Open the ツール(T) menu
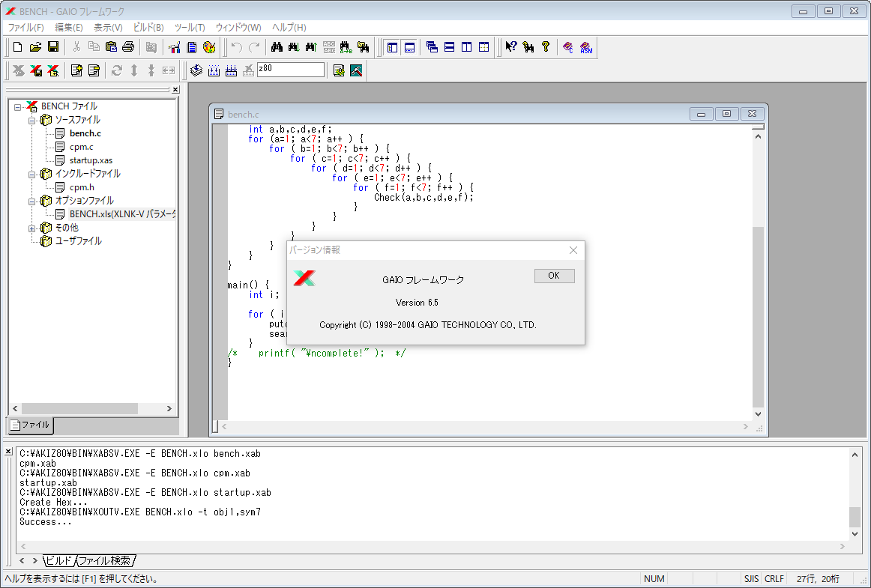Screen dimensions: 871x588 190,27
